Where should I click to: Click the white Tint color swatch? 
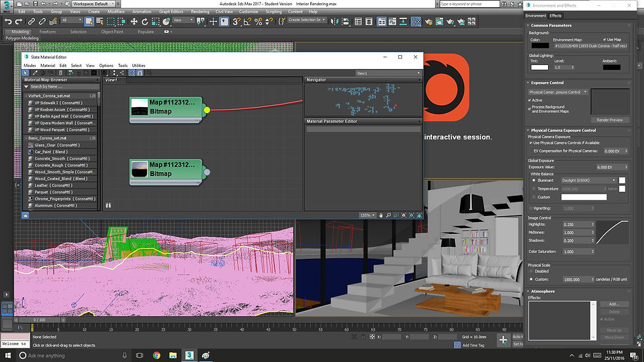[540, 67]
